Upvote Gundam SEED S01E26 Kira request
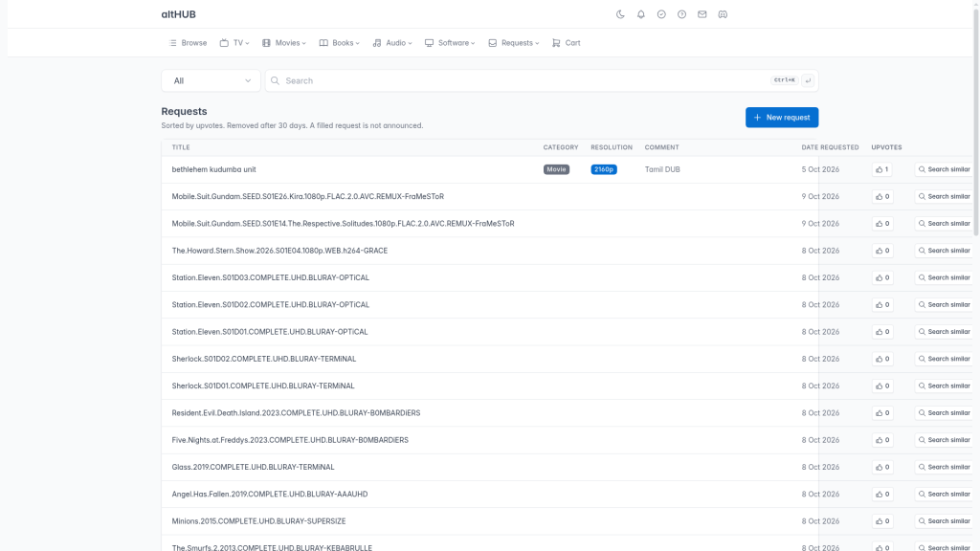 882,197
